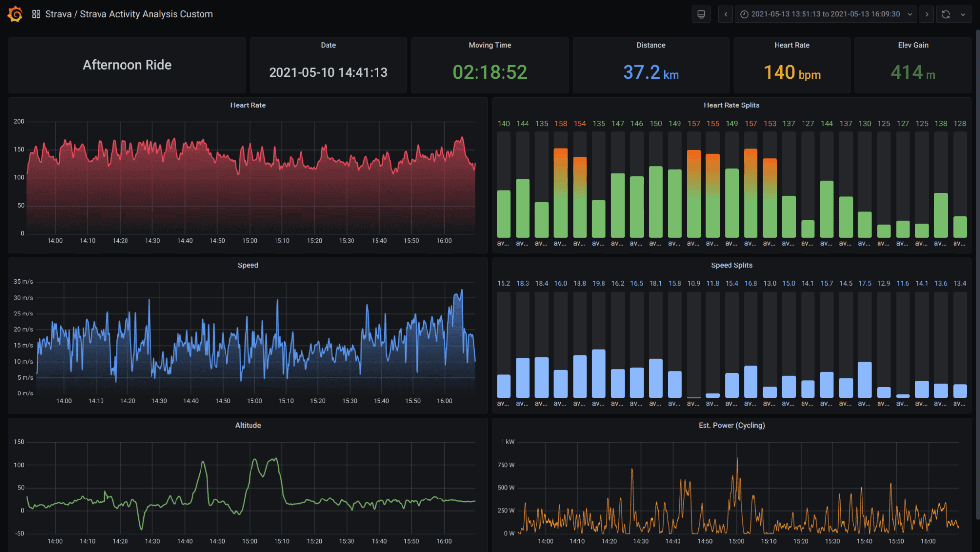Click the clock icon in the time picker
Screen dimensions: 980x552
pyautogui.click(x=744, y=14)
